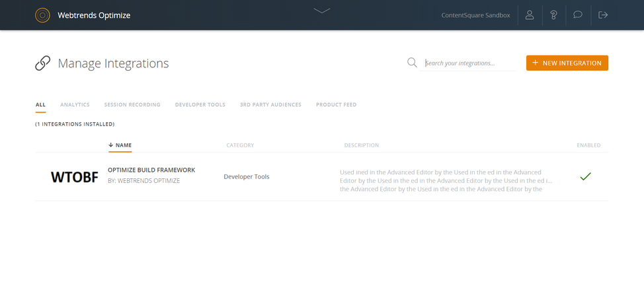The image size is (644, 290).
Task: Open the Optimize Build Framework integration name
Action: pyautogui.click(x=151, y=170)
